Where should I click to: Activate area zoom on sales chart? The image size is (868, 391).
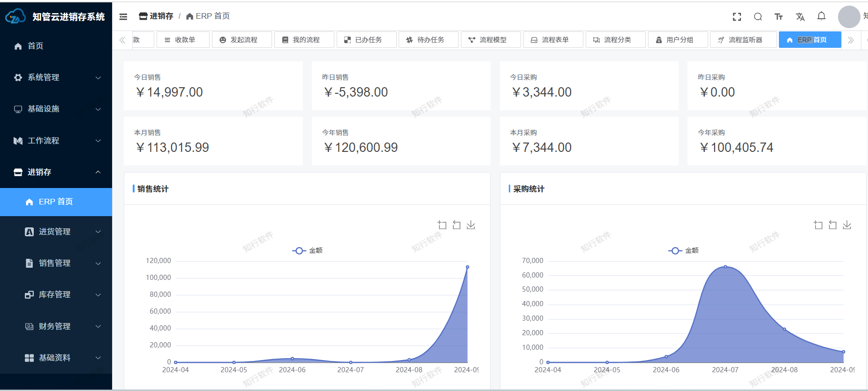[x=442, y=225]
